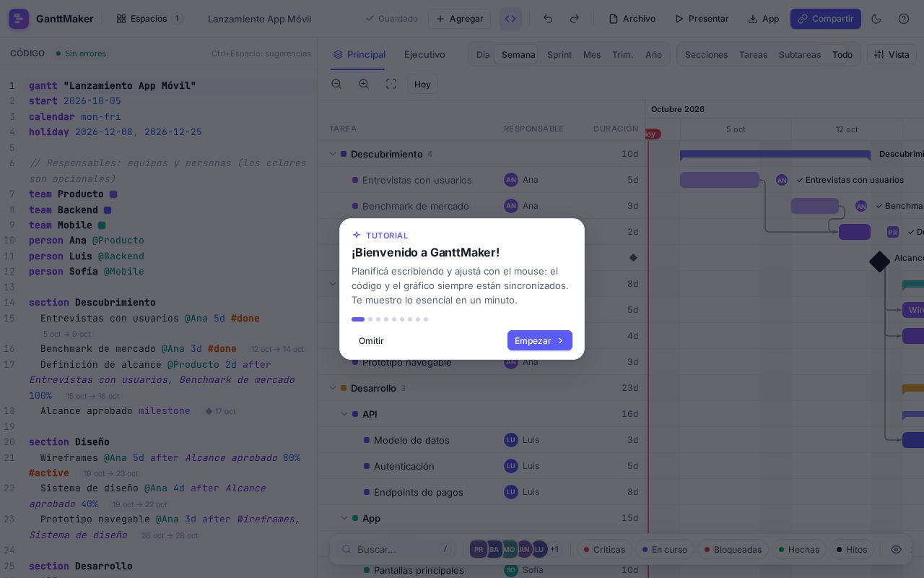Filter by the LU avatar in the bottom bar
The width and height of the screenshot is (924, 578).
click(x=539, y=549)
